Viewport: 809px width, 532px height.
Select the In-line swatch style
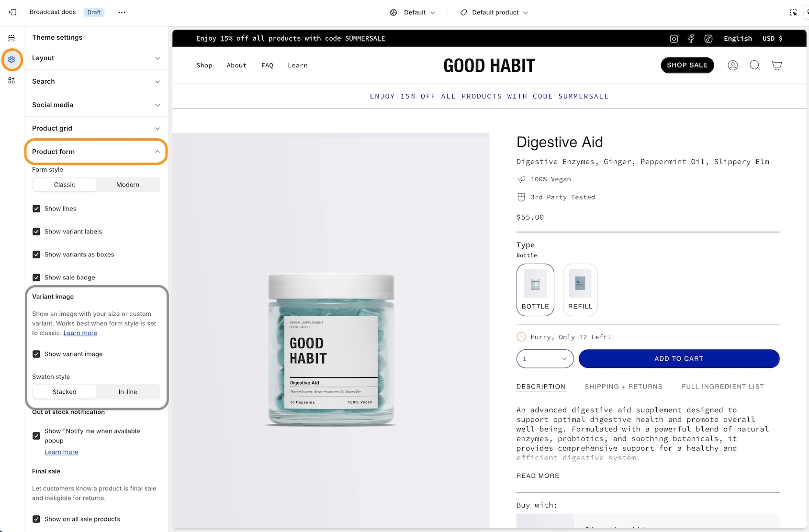[128, 392]
